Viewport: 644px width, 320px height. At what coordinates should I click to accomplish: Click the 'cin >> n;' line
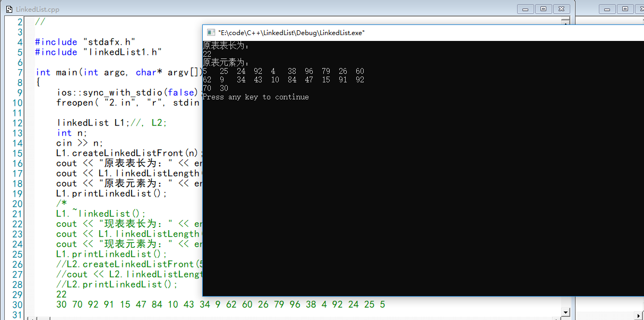pos(80,143)
